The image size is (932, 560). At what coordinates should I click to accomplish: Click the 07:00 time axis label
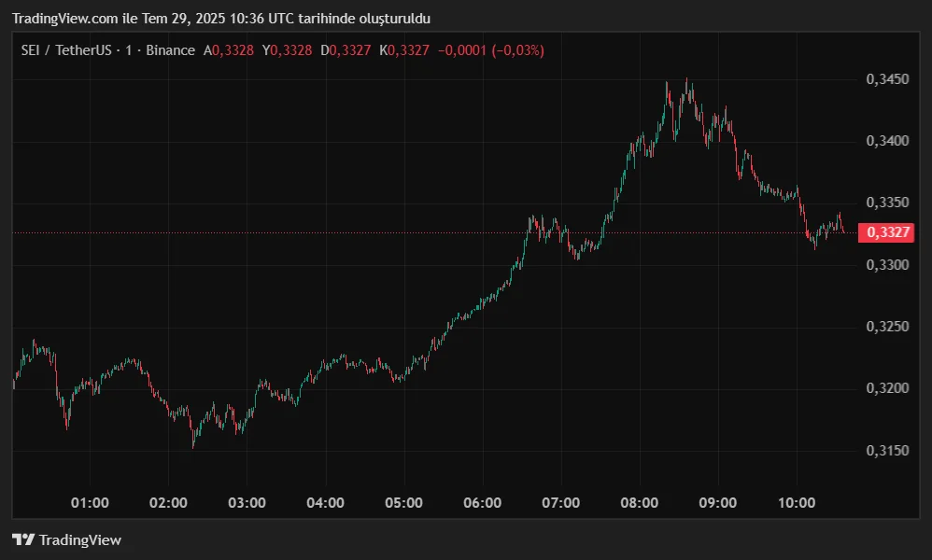(x=560, y=503)
